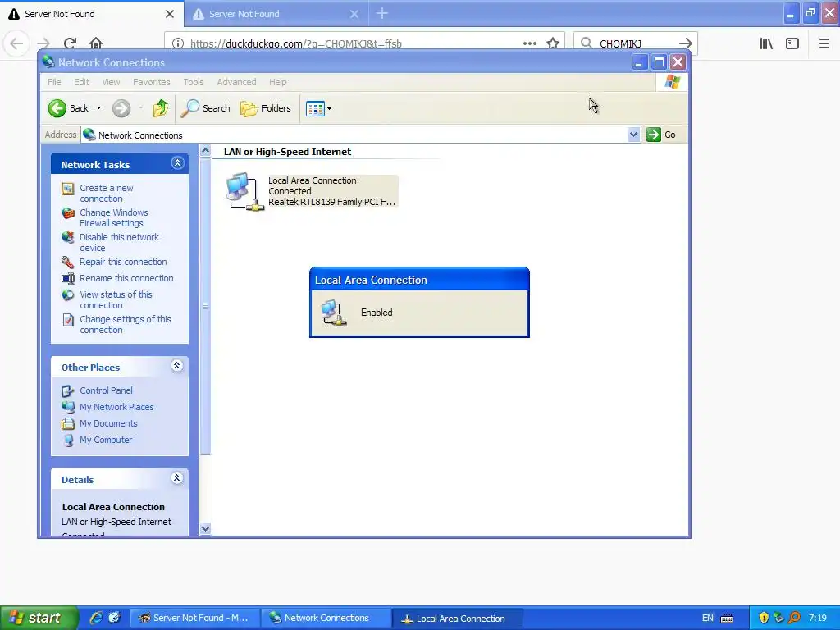
Task: Launch Internet Explorer from Quick Launch
Action: coord(95,618)
